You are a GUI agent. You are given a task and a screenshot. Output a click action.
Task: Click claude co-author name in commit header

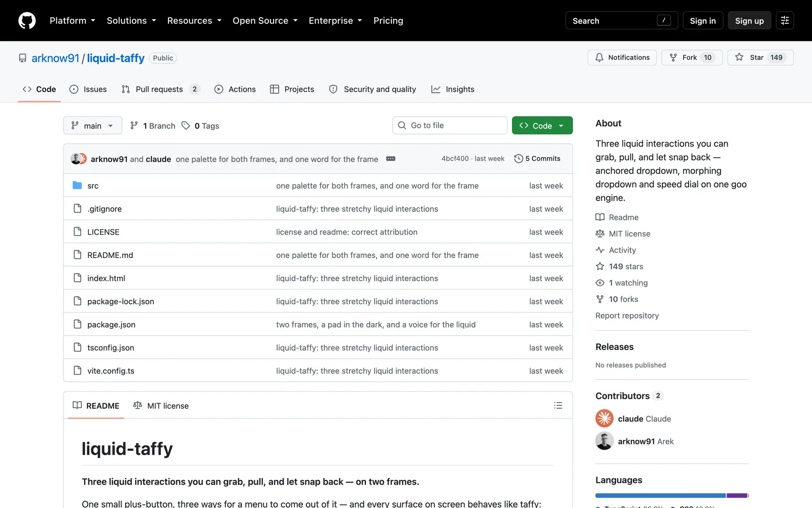(x=158, y=159)
